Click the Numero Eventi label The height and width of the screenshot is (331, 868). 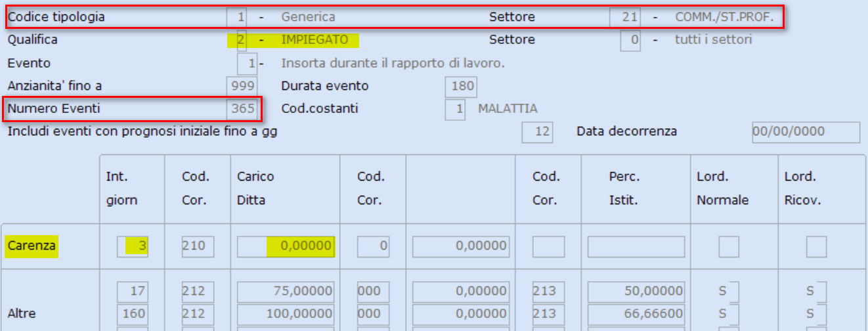click(54, 108)
